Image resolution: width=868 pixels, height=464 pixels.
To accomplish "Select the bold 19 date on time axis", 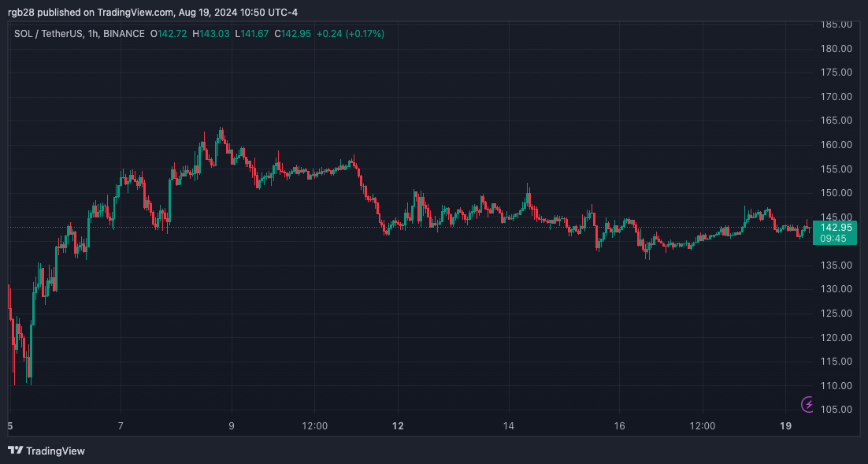I will (x=786, y=425).
